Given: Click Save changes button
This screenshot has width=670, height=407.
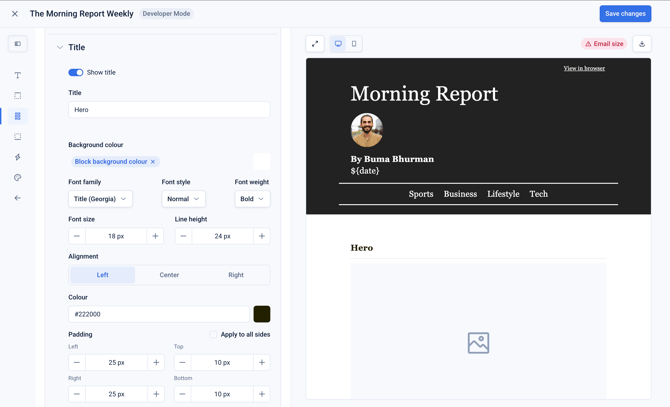Looking at the screenshot, I should pyautogui.click(x=625, y=14).
